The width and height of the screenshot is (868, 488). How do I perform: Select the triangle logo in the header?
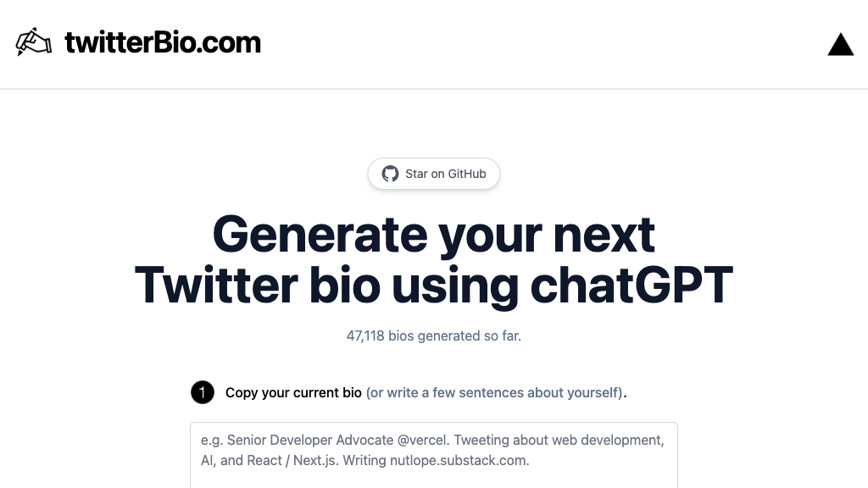point(840,44)
